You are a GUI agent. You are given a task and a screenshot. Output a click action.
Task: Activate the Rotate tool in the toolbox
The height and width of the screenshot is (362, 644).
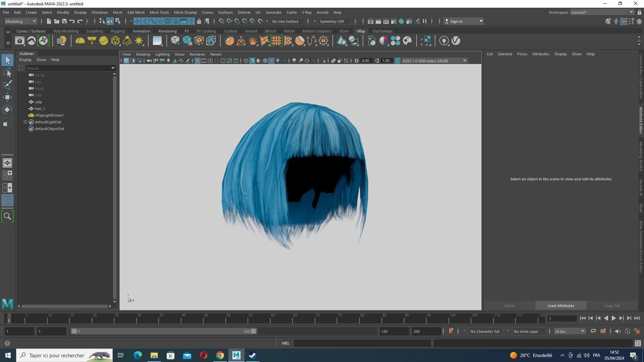tap(7, 110)
